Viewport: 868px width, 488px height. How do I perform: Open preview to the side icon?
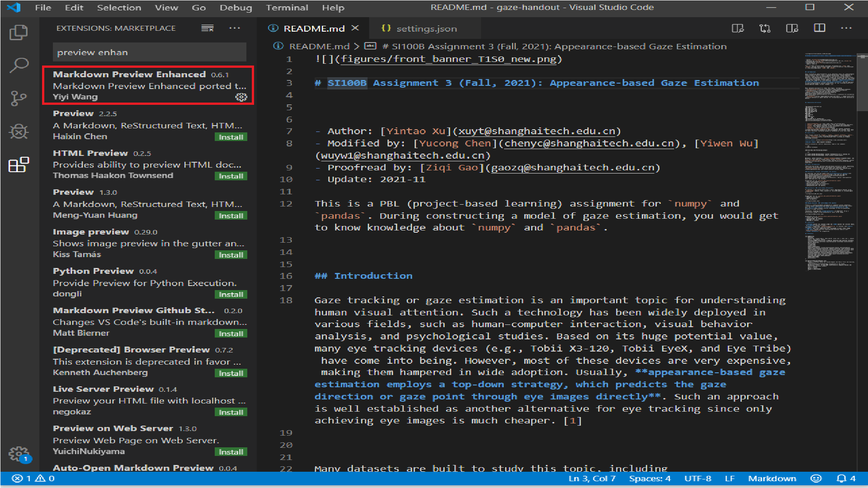pos(792,28)
